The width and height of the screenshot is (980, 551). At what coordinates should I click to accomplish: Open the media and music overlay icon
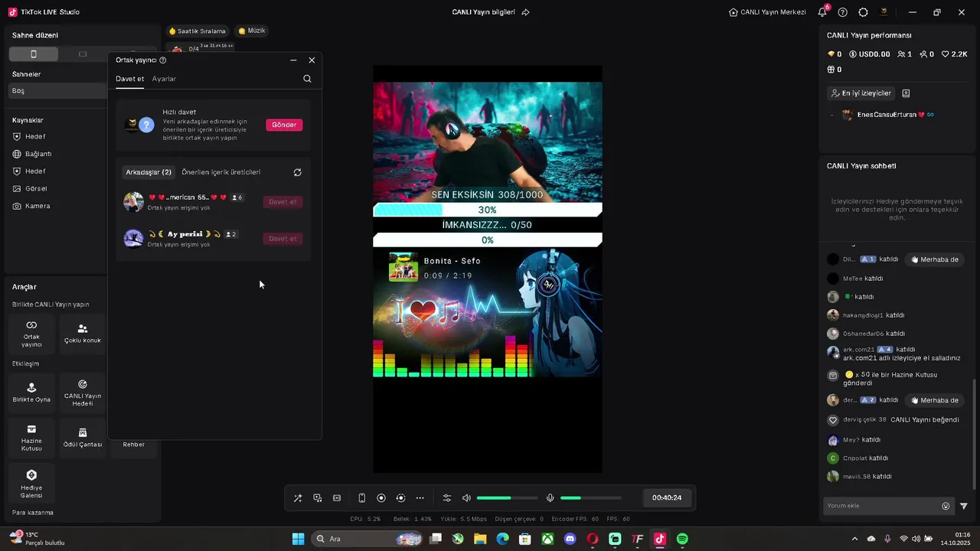[x=318, y=498]
